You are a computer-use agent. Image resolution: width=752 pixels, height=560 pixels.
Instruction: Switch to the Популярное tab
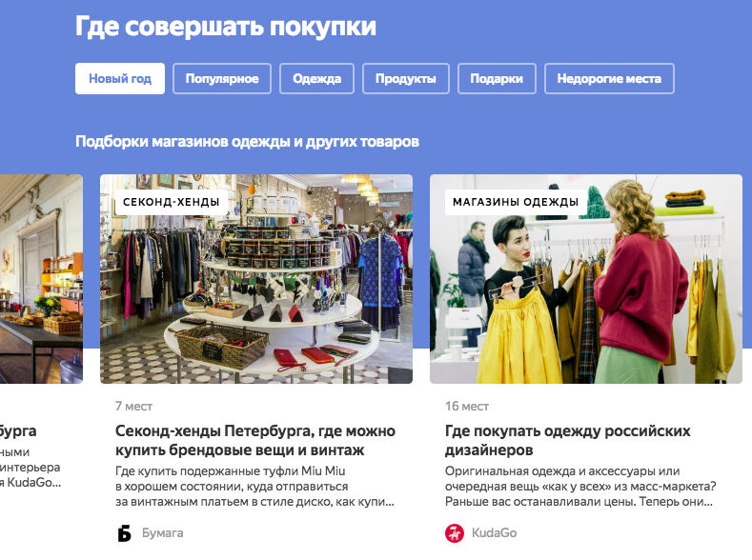tap(222, 78)
